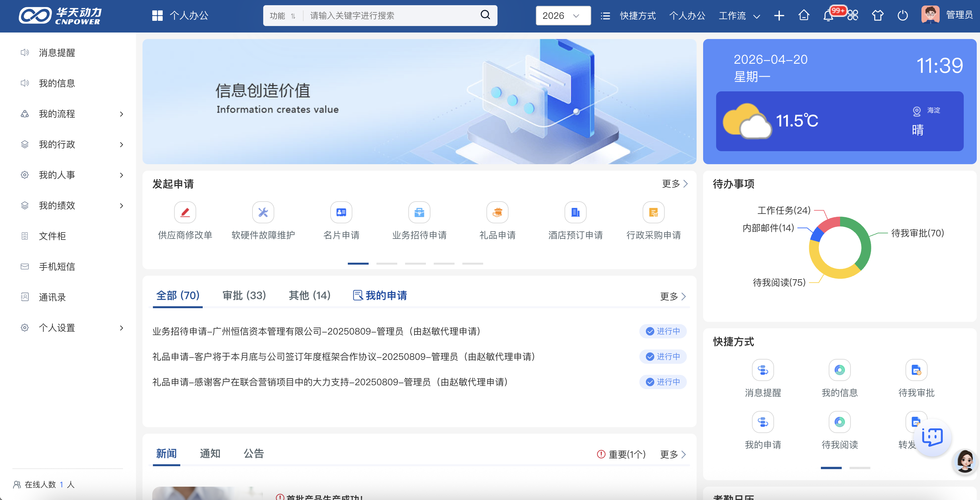Select the second 快捷方式 page indicator
This screenshot has height=500, width=980.
859,468
